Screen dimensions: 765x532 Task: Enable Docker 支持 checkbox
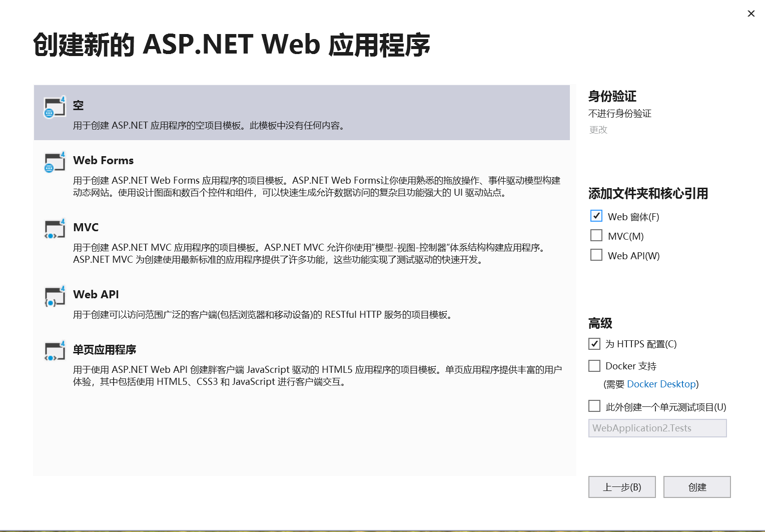(x=594, y=366)
